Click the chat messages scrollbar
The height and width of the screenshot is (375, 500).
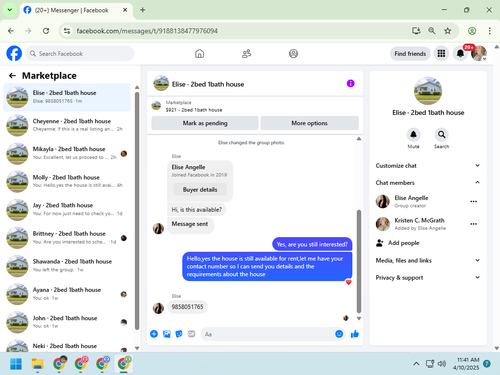(x=359, y=261)
